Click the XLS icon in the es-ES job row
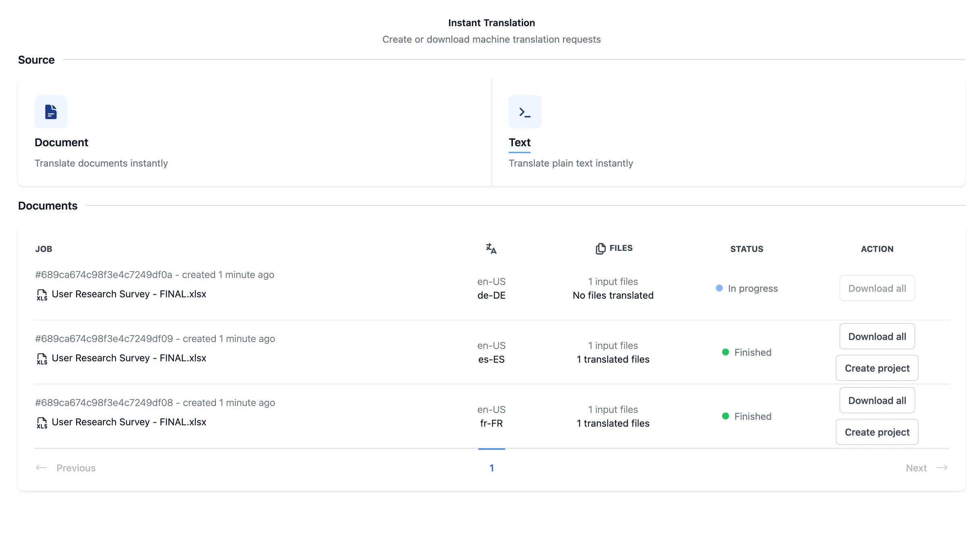This screenshot has height=554, width=980. 42,358
